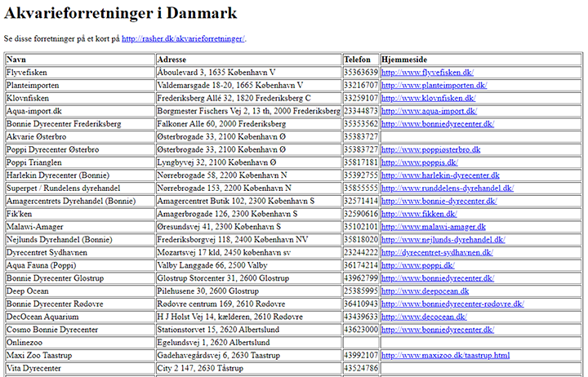
Task: Select phone number 43623000
Action: 361,330
